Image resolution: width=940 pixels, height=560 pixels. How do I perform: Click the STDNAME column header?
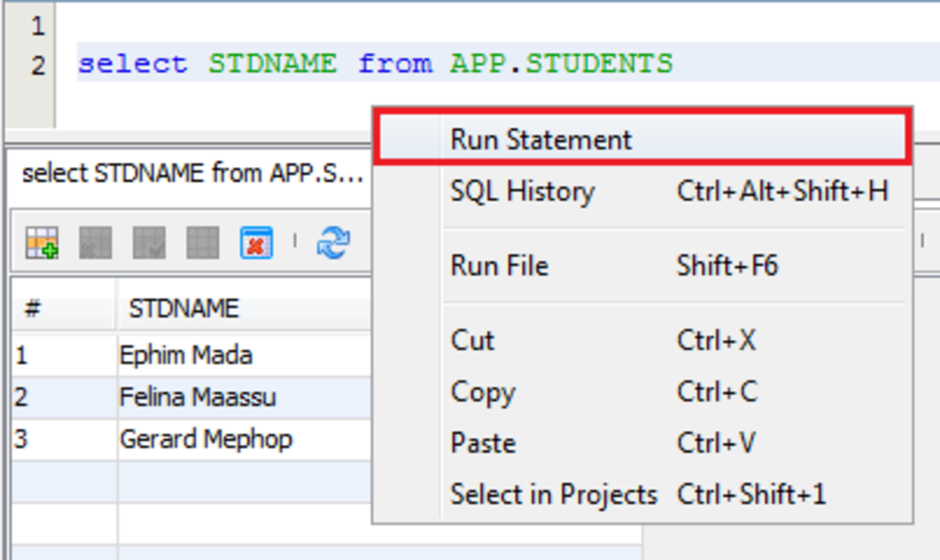pos(184,309)
